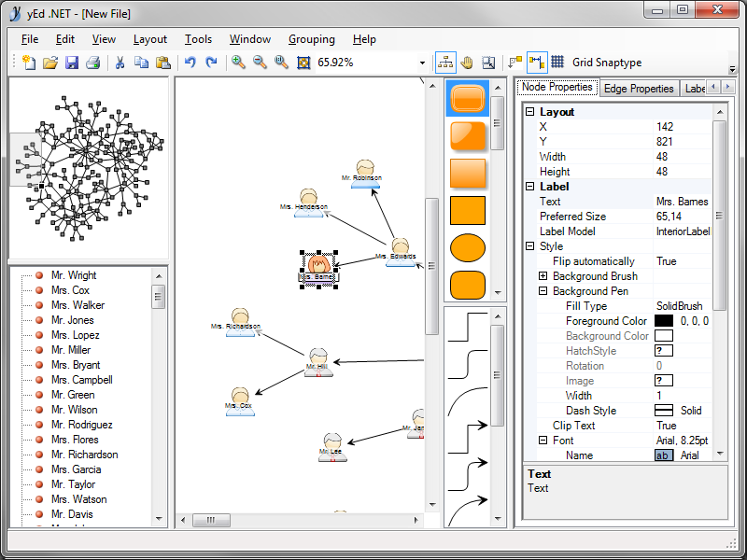Screen dimensions: 747x560
Task: Click the white Background Color swatch
Action: (664, 336)
